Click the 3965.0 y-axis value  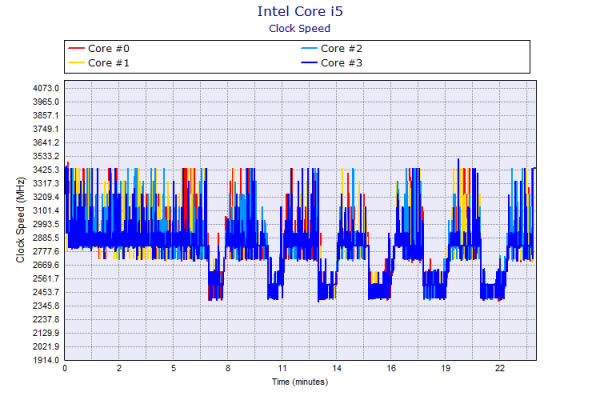46,102
